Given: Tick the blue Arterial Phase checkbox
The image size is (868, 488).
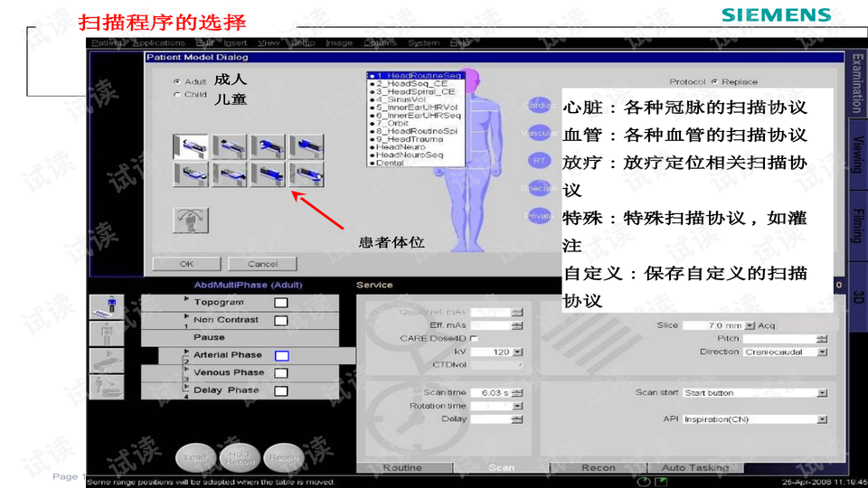Looking at the screenshot, I should point(282,356).
